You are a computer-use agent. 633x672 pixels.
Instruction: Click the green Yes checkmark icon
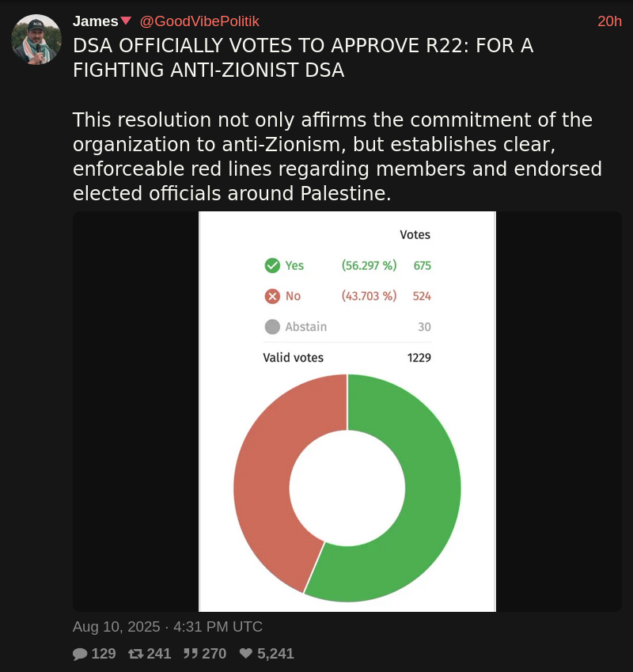coord(272,266)
